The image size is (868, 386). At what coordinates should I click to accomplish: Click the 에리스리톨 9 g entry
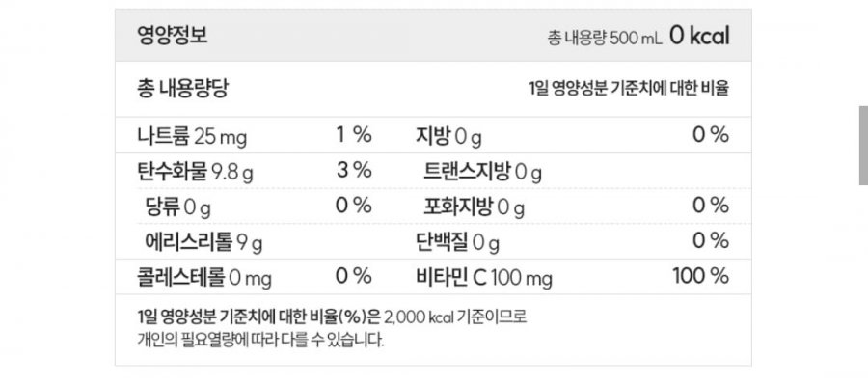click(203, 241)
